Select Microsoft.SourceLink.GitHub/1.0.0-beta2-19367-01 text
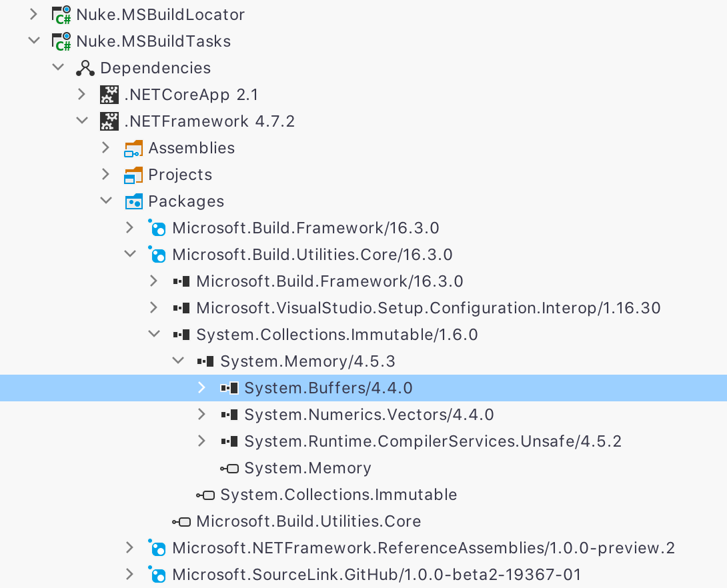 (x=377, y=575)
